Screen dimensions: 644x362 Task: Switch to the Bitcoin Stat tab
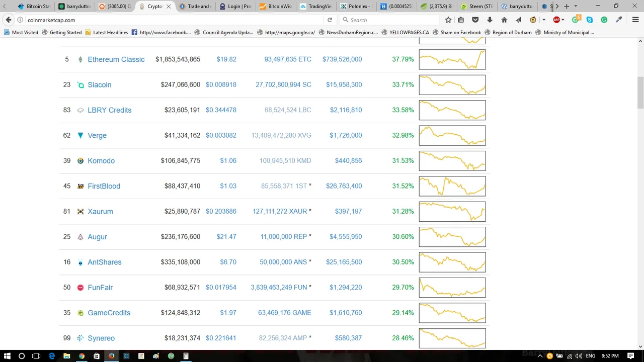(34, 7)
